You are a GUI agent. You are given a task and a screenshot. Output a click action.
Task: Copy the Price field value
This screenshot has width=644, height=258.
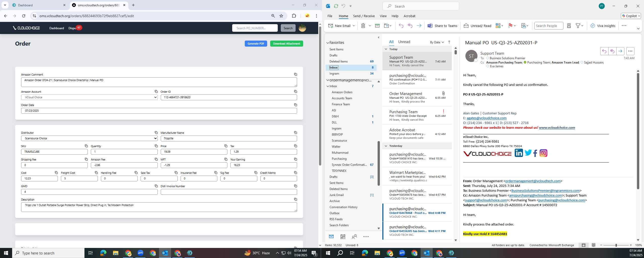tap(226, 146)
